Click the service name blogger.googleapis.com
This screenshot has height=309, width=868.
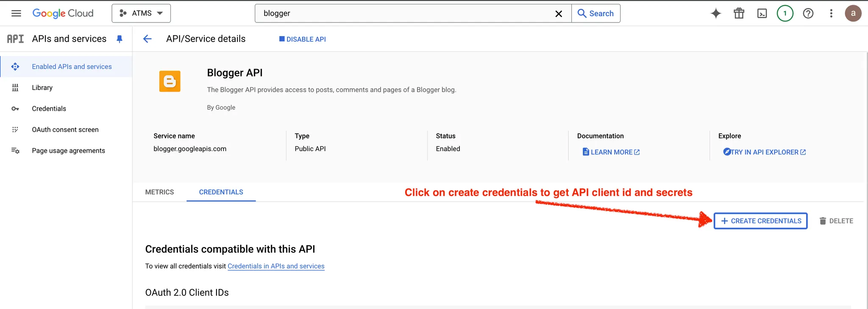(x=190, y=149)
